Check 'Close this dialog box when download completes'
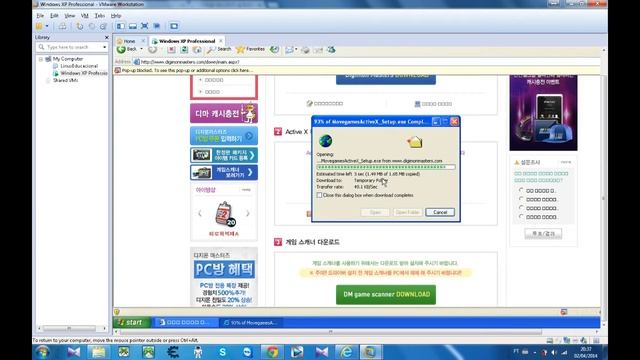 click(x=319, y=195)
